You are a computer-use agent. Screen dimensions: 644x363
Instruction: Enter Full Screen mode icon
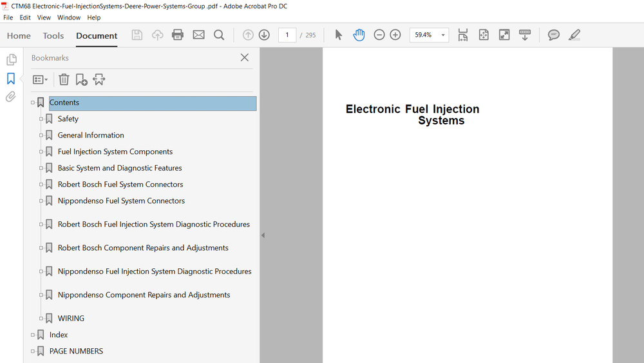coord(504,35)
